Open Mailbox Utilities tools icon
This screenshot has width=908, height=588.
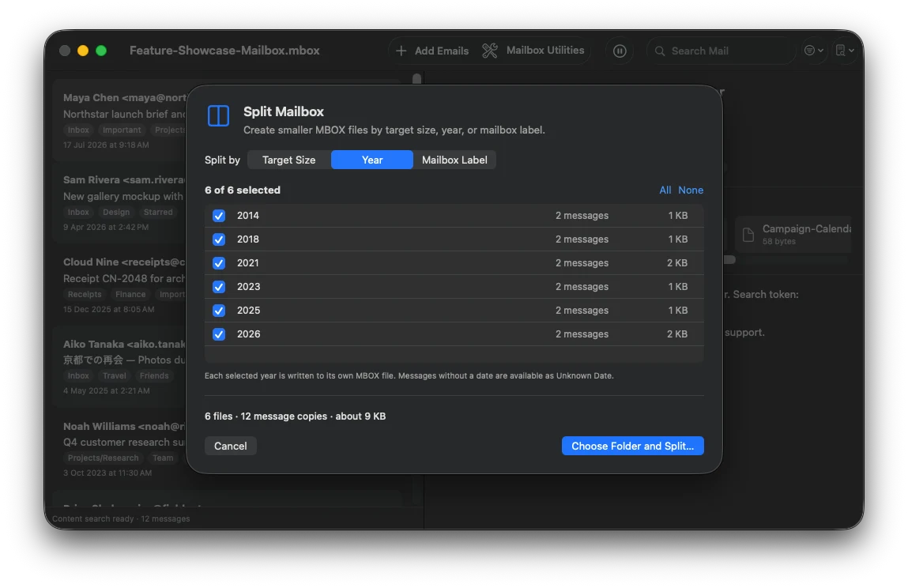point(490,51)
